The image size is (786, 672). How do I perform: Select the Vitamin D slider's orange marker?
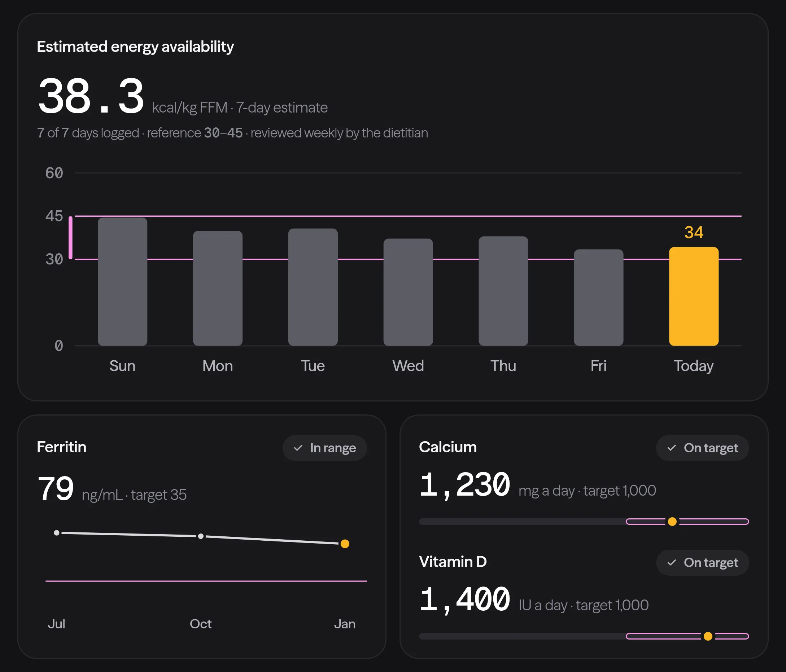pos(708,636)
